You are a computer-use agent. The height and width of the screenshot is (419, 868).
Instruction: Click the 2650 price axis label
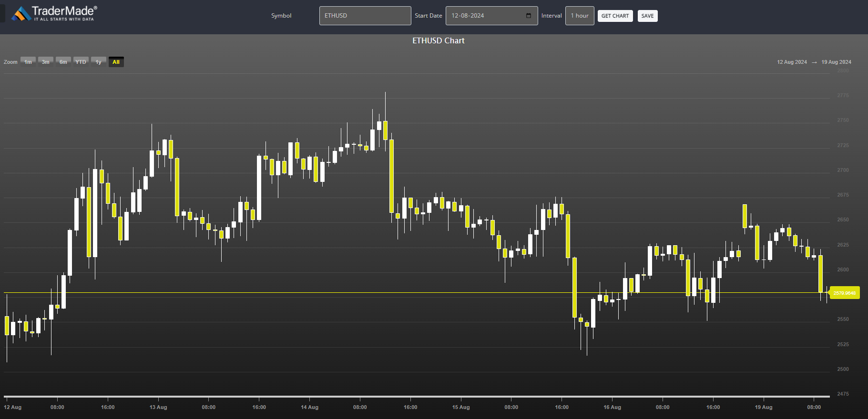click(x=843, y=220)
